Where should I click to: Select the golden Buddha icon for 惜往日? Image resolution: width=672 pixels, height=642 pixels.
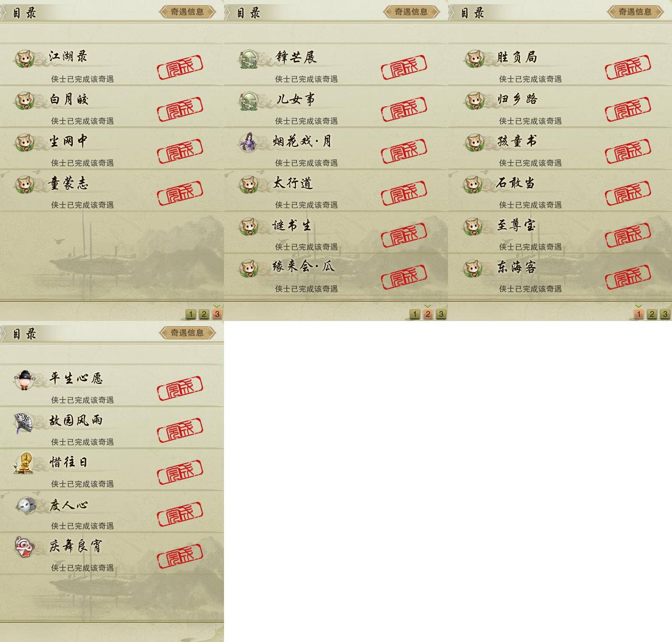[x=24, y=464]
